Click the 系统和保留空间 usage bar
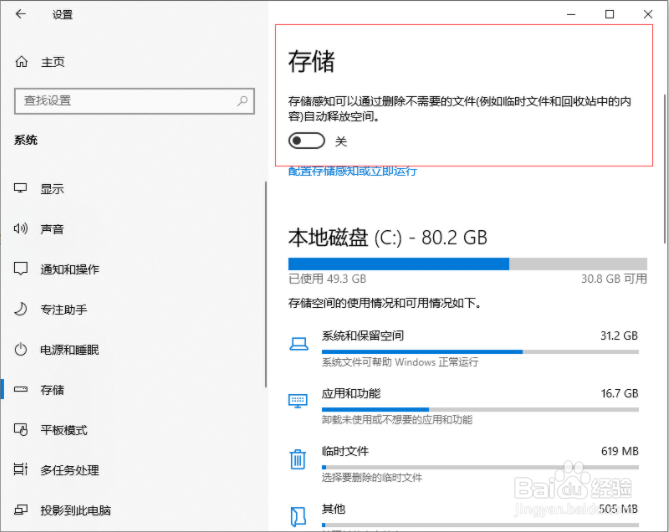The image size is (670, 532). click(x=480, y=352)
